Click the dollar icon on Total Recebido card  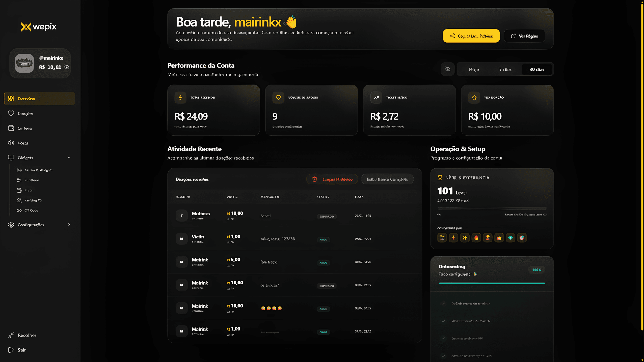pyautogui.click(x=180, y=98)
